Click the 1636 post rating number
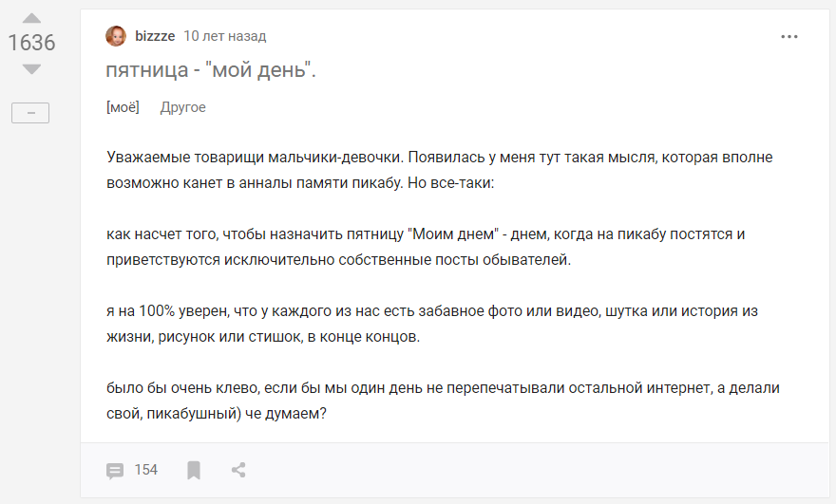836x504 pixels. click(31, 43)
